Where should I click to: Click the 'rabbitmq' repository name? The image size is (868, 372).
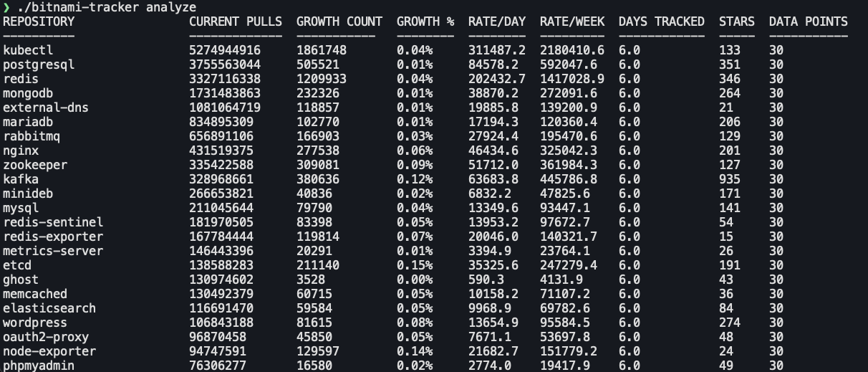(x=32, y=136)
